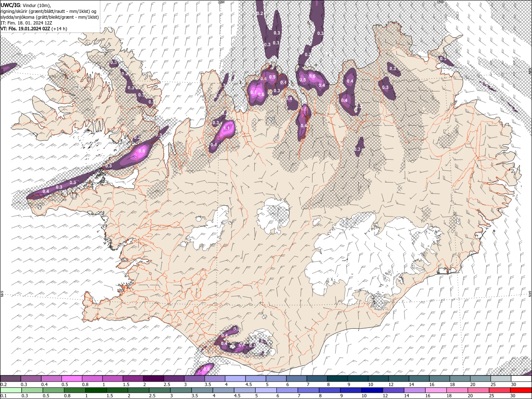The height and width of the screenshot is (399, 532).
Task: Select the pale green 0.1 swatch in lower row
Action: pos(11,390)
